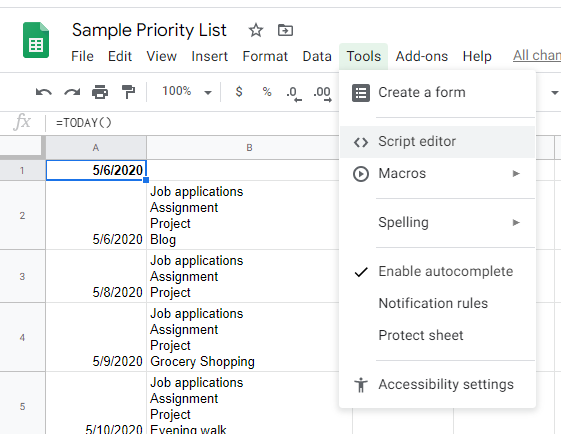Select cell with date 5/9/2020
The image size is (561, 434).
(96, 337)
